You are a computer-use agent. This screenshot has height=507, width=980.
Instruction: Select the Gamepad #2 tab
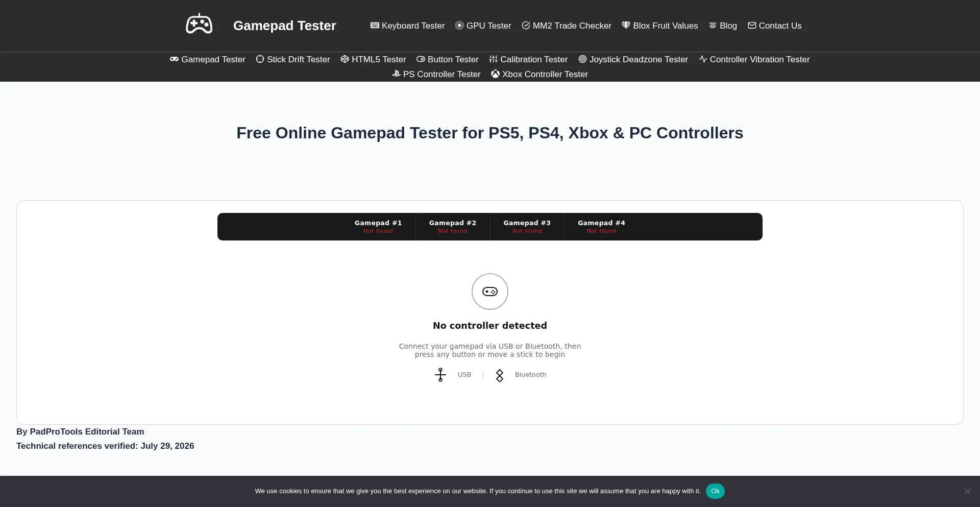[x=453, y=227]
